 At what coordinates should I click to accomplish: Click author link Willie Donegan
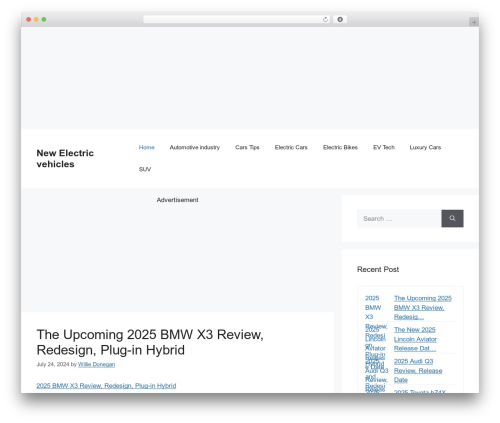click(x=96, y=364)
